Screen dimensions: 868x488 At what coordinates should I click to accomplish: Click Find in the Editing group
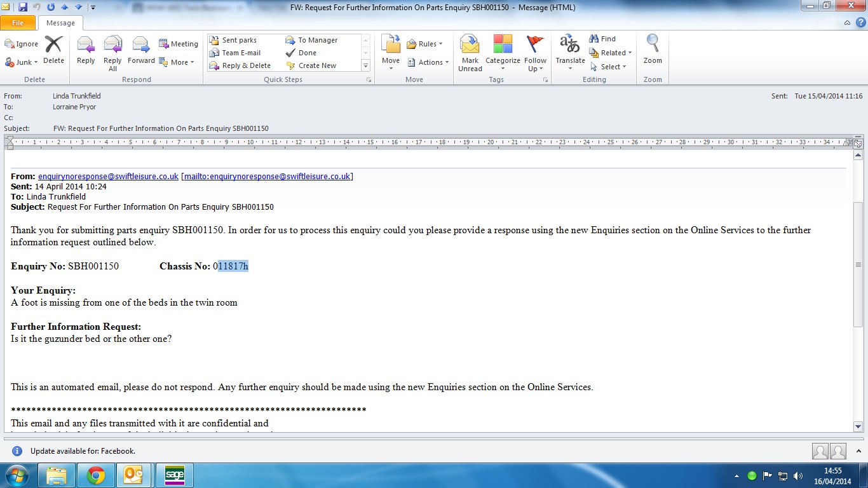tap(602, 39)
